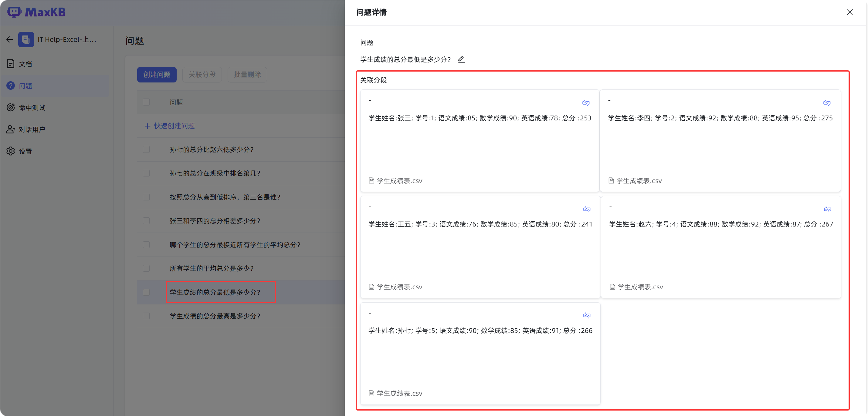Unlink the 张三 segment from this question
868x416 pixels.
[586, 103]
